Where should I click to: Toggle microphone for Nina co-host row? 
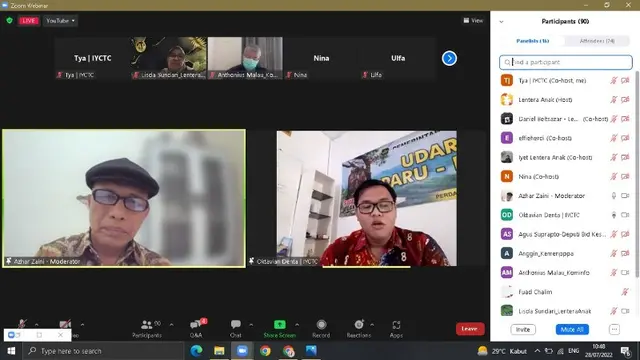point(613,176)
